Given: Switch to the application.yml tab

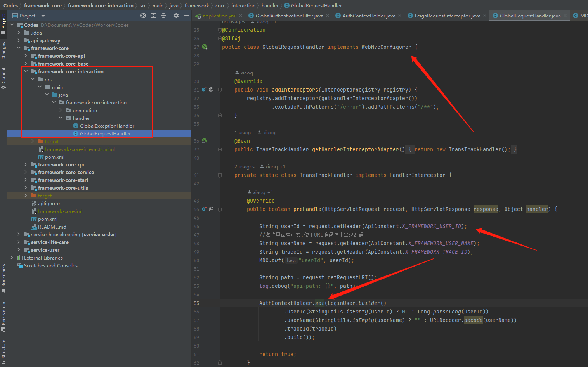Looking at the screenshot, I should coord(219,16).
